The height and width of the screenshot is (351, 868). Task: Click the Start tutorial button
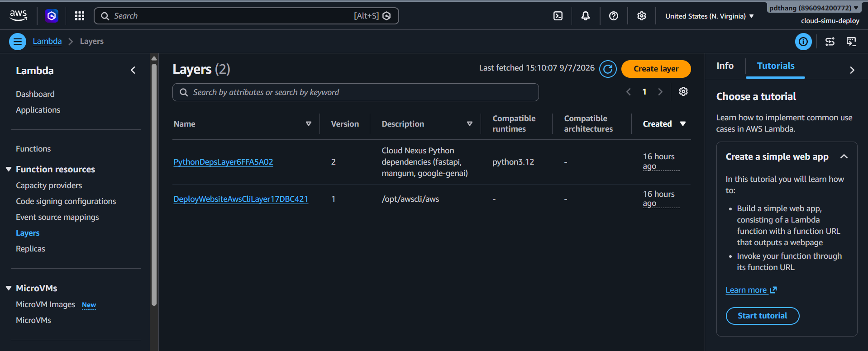pos(763,316)
